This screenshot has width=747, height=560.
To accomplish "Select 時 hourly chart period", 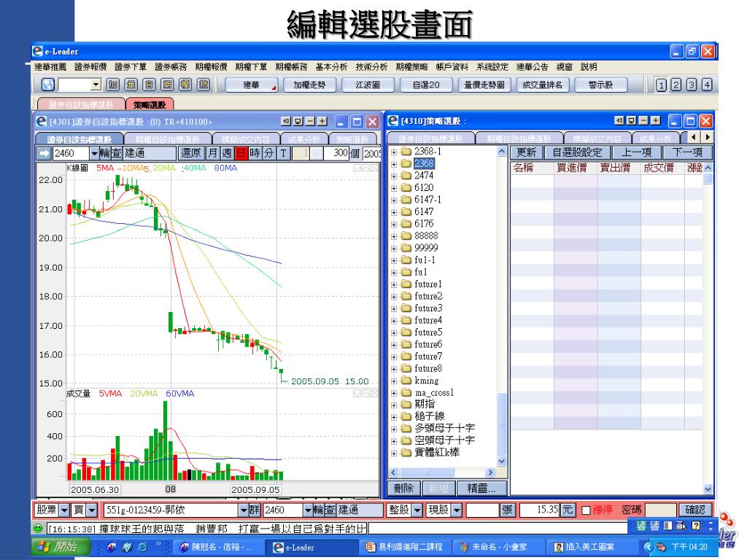I will [x=255, y=153].
